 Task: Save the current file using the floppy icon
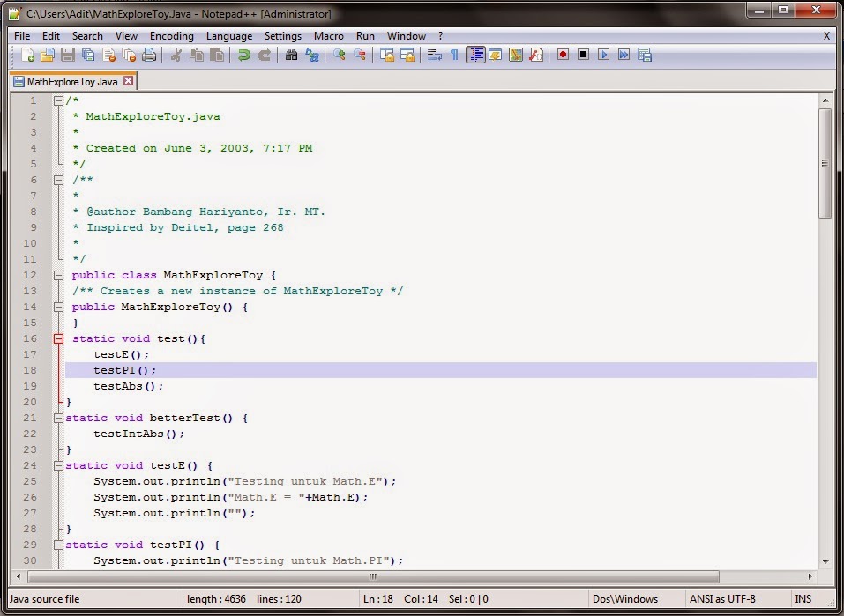pyautogui.click(x=68, y=55)
